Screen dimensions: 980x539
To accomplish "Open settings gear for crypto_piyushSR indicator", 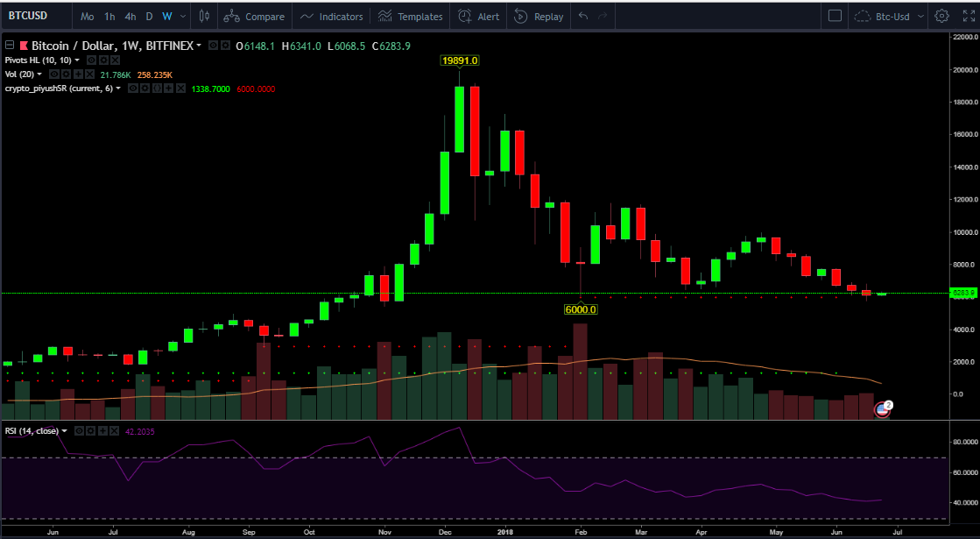I will pyautogui.click(x=145, y=89).
